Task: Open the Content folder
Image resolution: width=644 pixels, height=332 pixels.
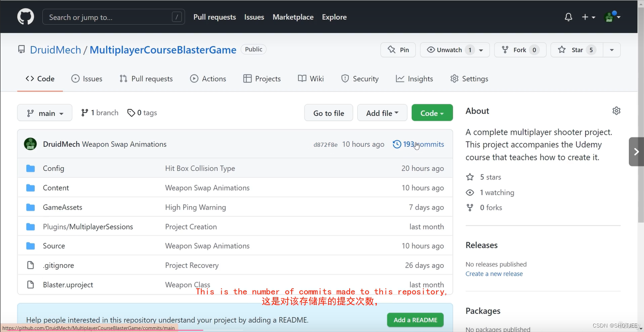Action: click(56, 188)
